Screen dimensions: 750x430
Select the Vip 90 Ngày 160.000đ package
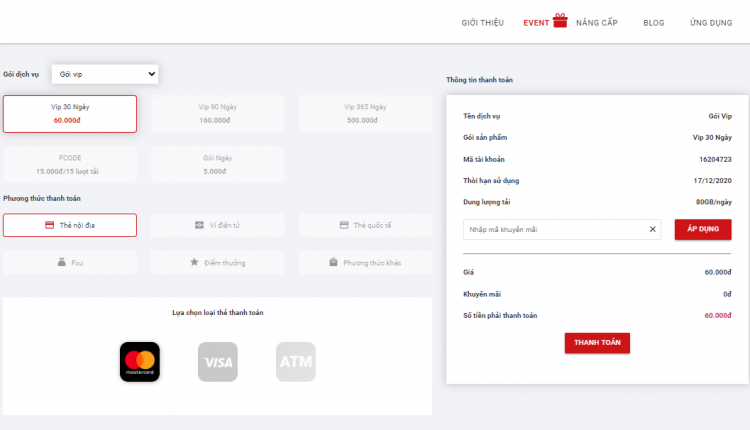click(218, 114)
